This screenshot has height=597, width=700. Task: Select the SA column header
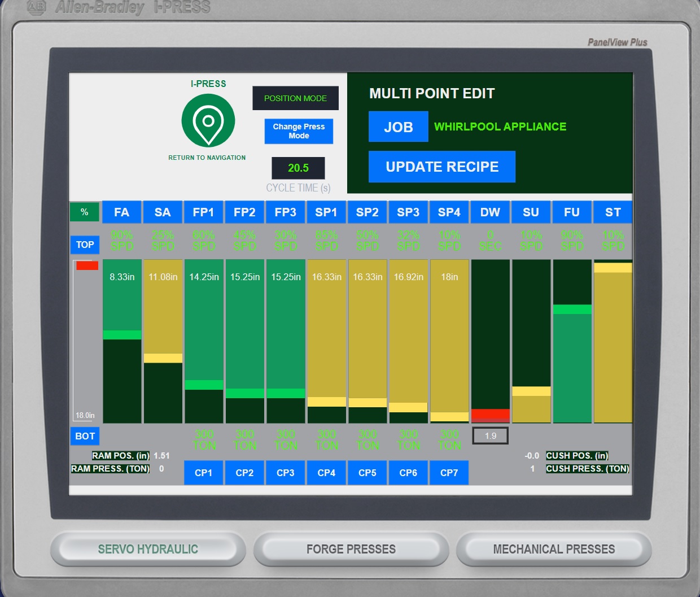pos(163,212)
